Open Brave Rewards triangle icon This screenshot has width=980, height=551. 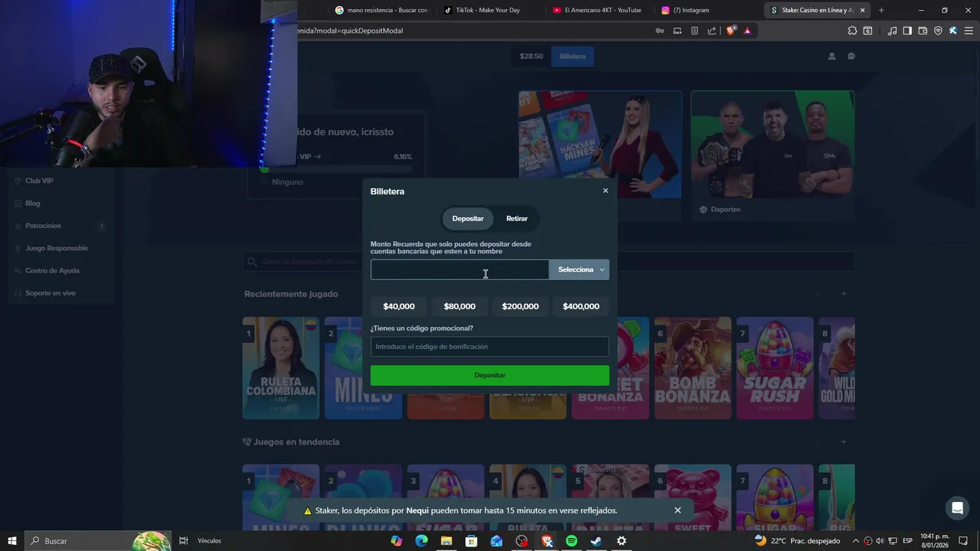[747, 31]
